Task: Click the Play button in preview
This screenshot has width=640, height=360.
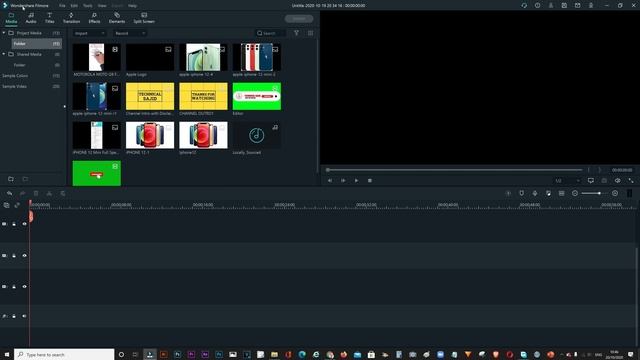Action: click(356, 180)
